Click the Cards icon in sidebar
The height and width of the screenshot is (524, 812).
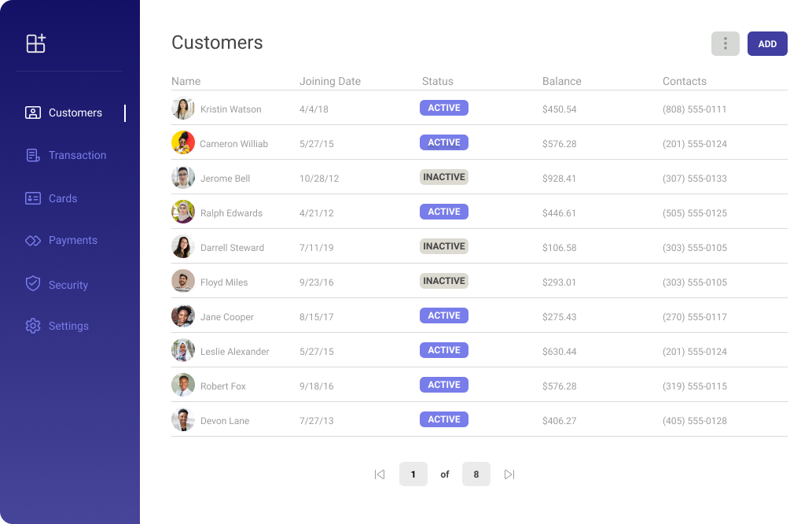point(33,198)
